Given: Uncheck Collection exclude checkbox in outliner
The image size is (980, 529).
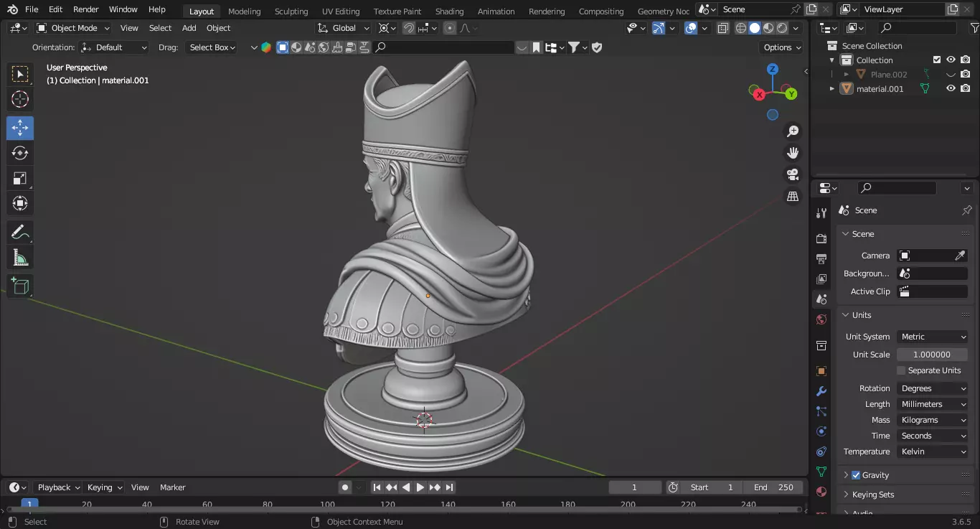Looking at the screenshot, I should coord(936,60).
